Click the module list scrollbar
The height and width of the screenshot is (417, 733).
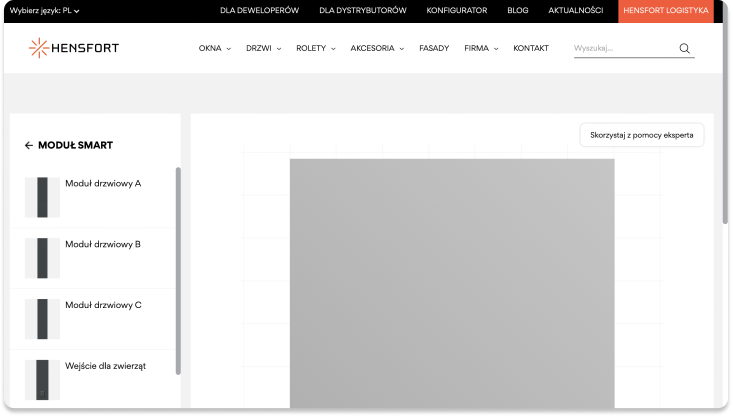(178, 270)
